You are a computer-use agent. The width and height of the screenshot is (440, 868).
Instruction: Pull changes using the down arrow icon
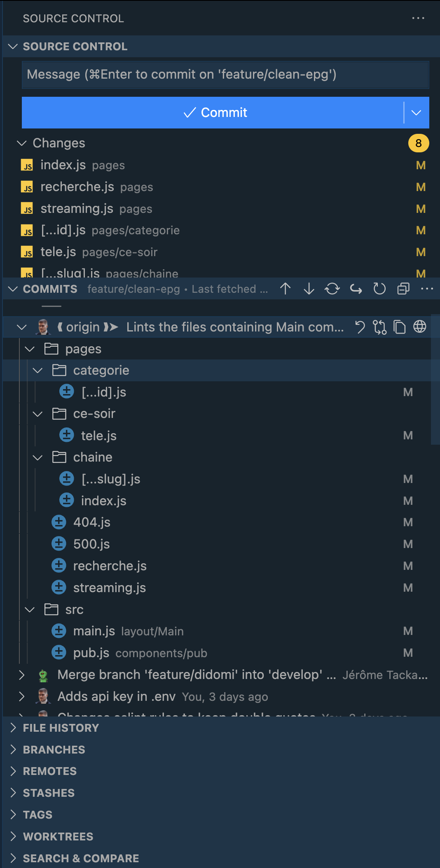(x=308, y=289)
